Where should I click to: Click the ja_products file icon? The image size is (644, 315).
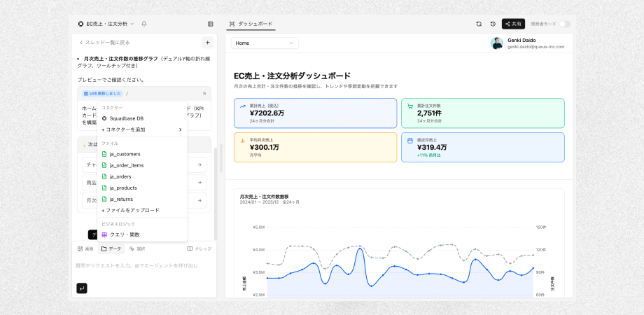104,188
